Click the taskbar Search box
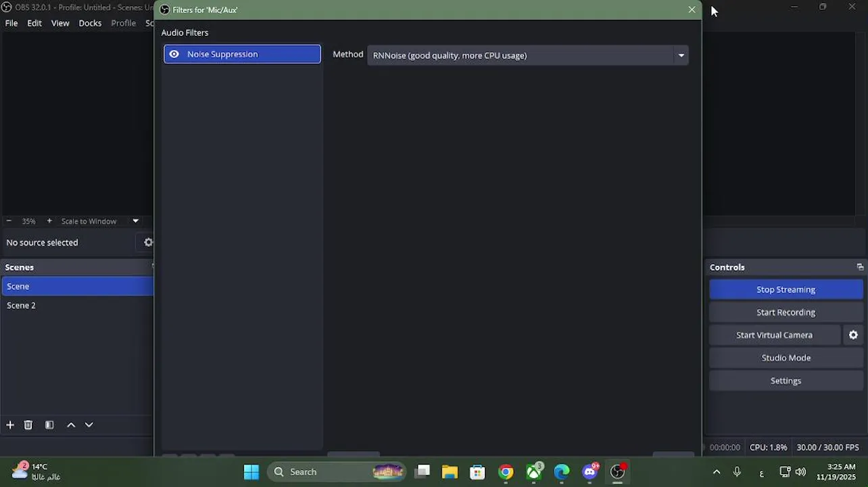This screenshot has width=868, height=487. point(337,472)
